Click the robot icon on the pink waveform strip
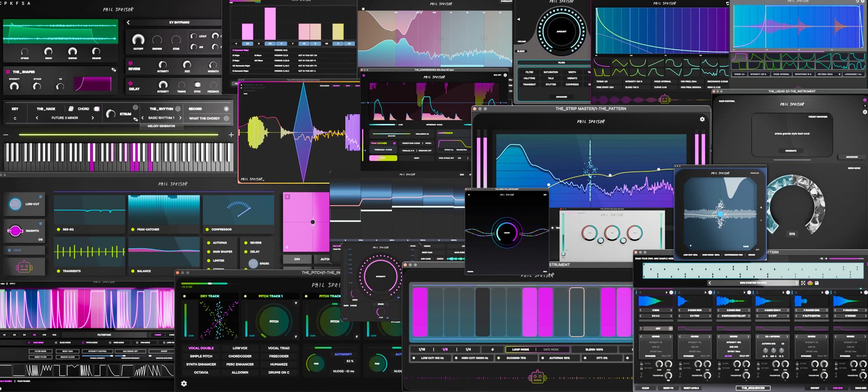Viewport: 868px width, 392px height. (x=664, y=99)
